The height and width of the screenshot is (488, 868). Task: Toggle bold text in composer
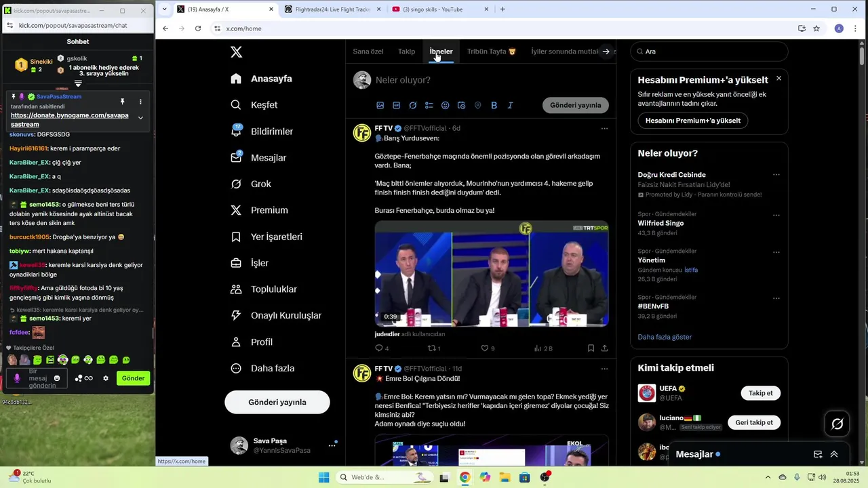pyautogui.click(x=494, y=106)
